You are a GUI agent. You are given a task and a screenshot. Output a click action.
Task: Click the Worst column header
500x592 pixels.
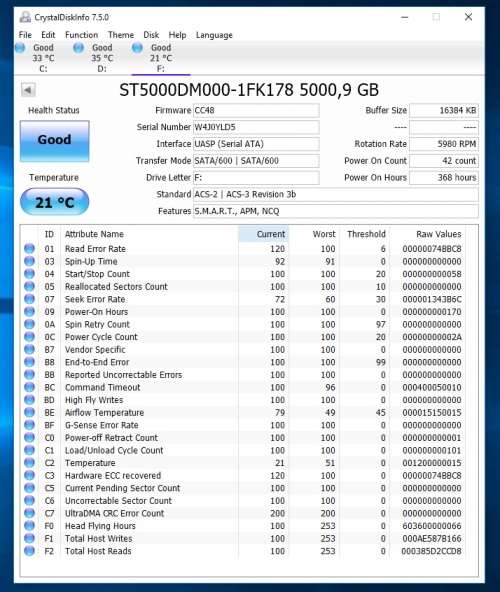click(x=324, y=234)
